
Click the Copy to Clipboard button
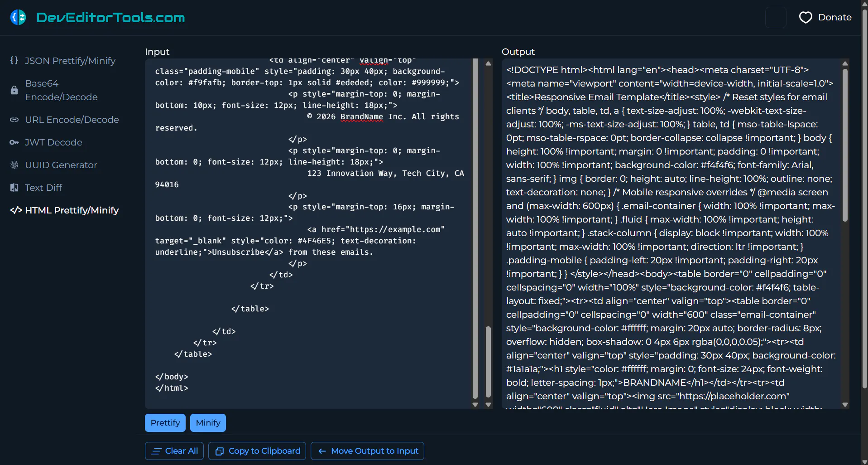[257, 451]
